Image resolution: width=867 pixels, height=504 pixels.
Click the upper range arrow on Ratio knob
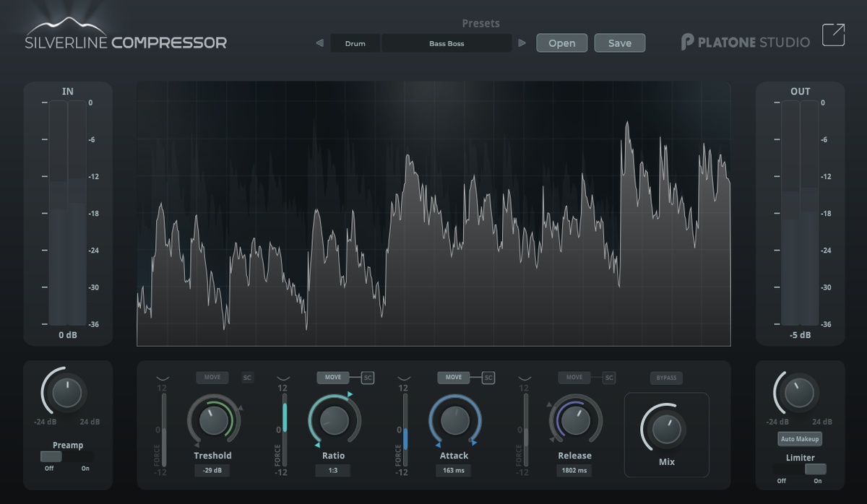pos(350,394)
